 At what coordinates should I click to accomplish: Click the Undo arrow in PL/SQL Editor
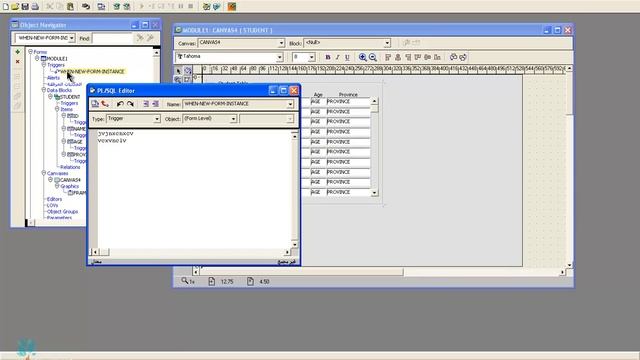click(x=120, y=104)
